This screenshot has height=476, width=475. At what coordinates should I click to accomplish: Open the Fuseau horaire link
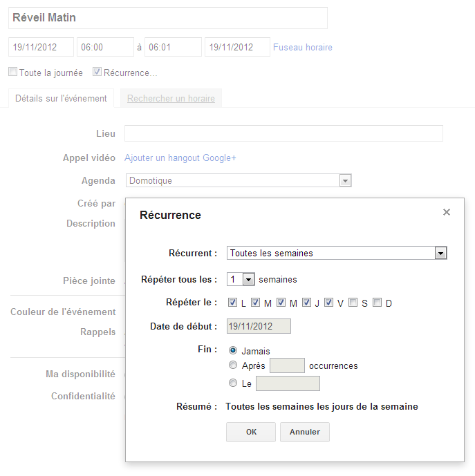[303, 48]
